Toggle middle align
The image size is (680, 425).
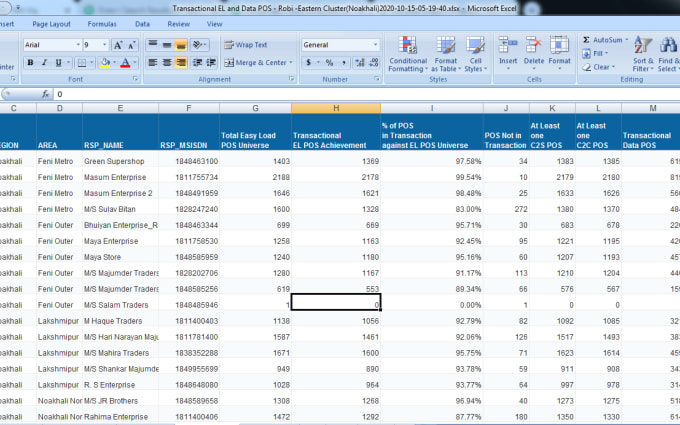tap(167, 45)
